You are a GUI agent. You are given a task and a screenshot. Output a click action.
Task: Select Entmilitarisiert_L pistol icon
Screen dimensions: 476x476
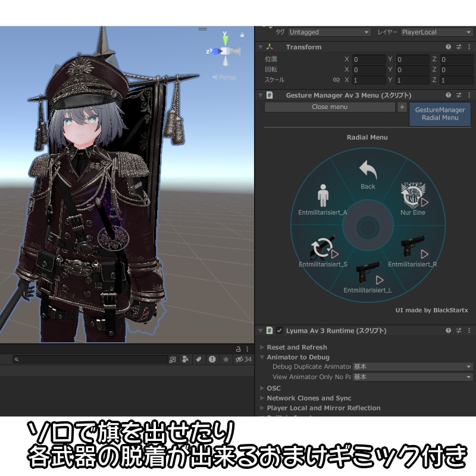368,273
